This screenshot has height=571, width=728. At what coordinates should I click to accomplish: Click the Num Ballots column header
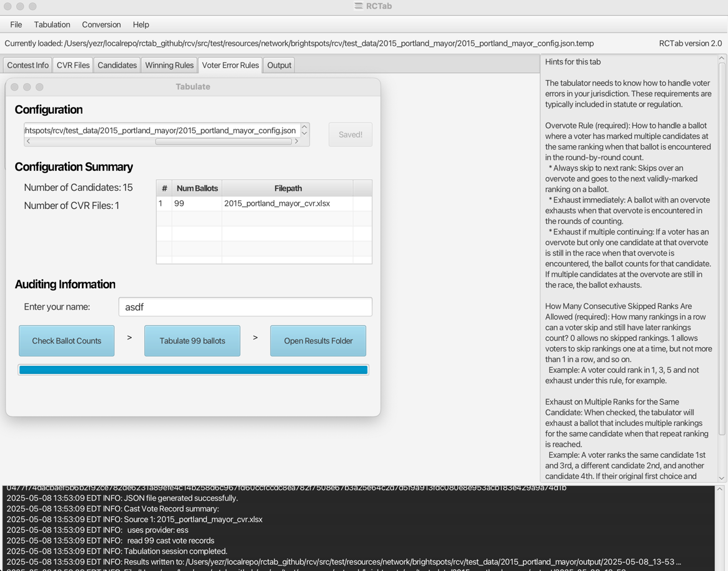[197, 188]
